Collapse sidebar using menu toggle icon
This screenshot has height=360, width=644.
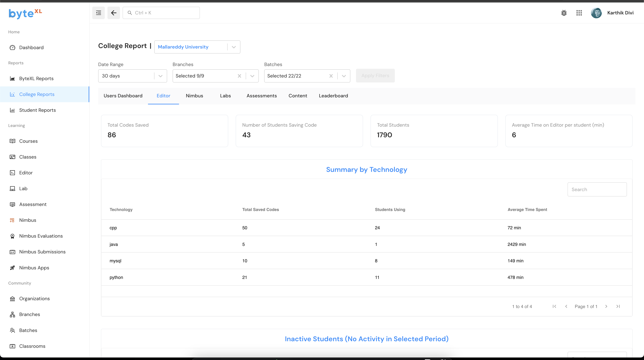(x=99, y=13)
